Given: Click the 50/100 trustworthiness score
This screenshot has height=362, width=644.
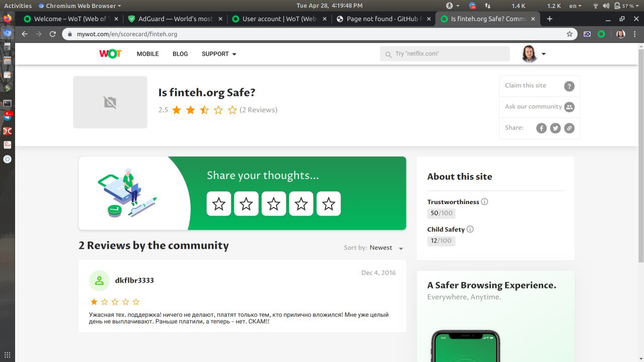Looking at the screenshot, I should (x=441, y=213).
